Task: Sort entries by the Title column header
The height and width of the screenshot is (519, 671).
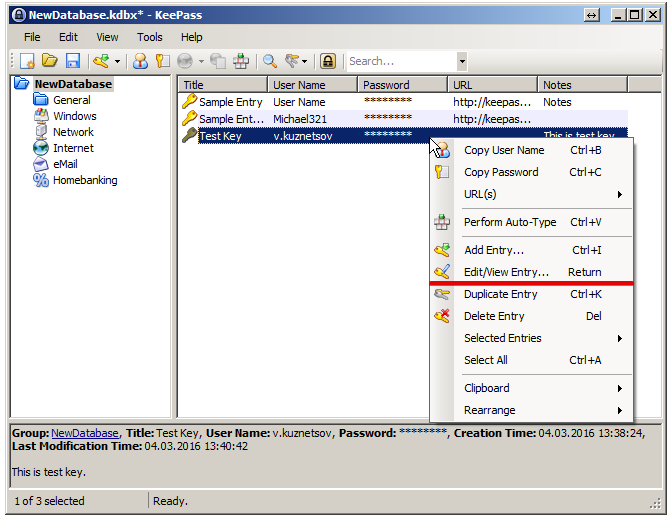Action: click(220, 85)
